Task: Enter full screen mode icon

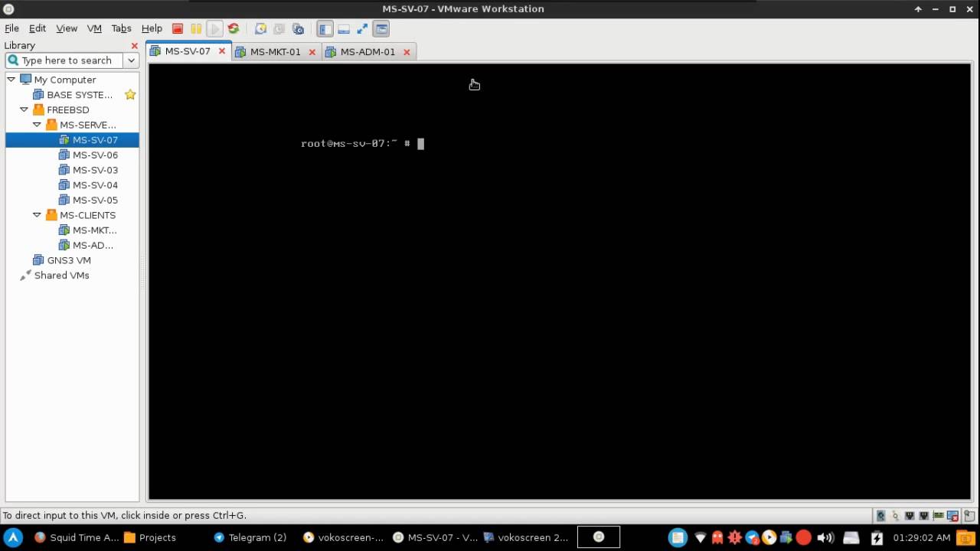Action: [x=362, y=28]
